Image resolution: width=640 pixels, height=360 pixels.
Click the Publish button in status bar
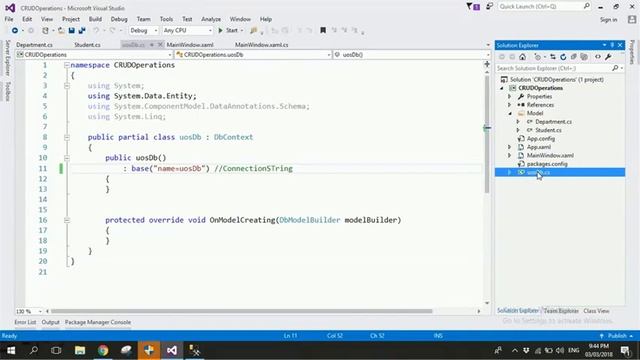coord(617,336)
